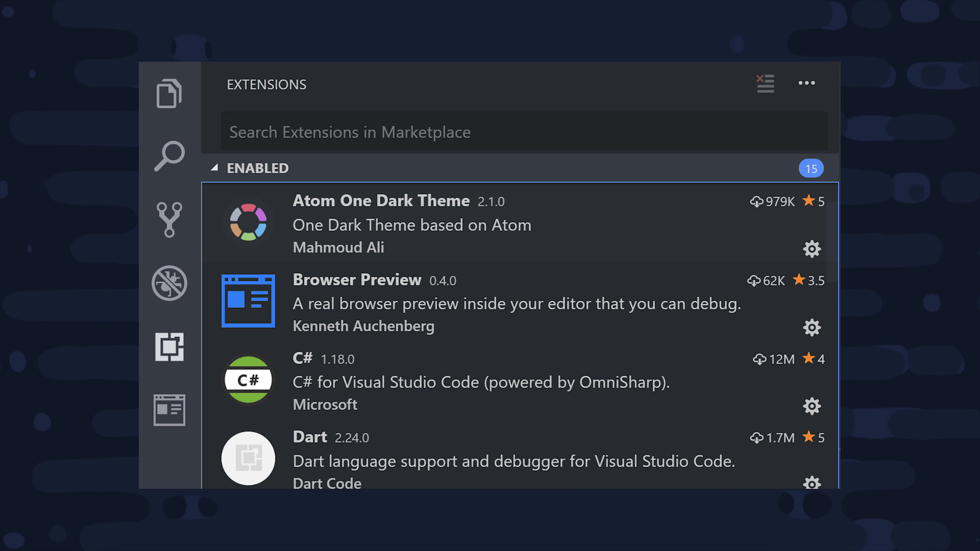
Task: Click the Dart extension placeholder logo
Action: [x=248, y=458]
